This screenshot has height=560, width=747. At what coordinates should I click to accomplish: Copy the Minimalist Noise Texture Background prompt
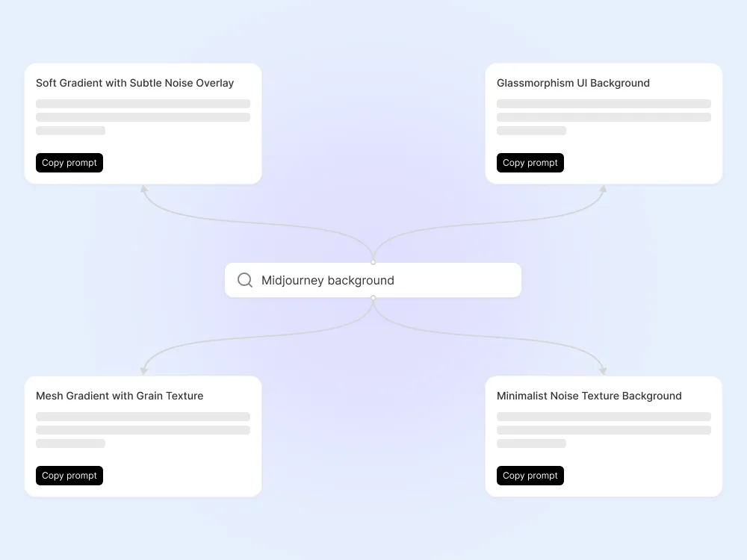tap(530, 475)
